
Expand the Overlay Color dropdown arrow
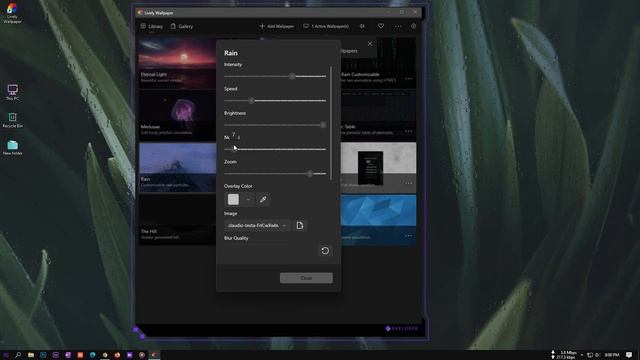pos(248,199)
